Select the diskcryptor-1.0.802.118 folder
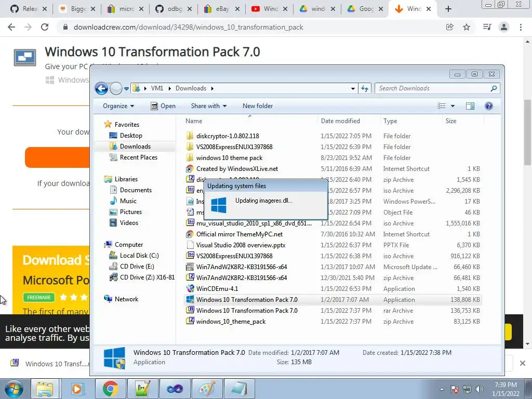Screen dimensions: 532x399 tap(228, 136)
